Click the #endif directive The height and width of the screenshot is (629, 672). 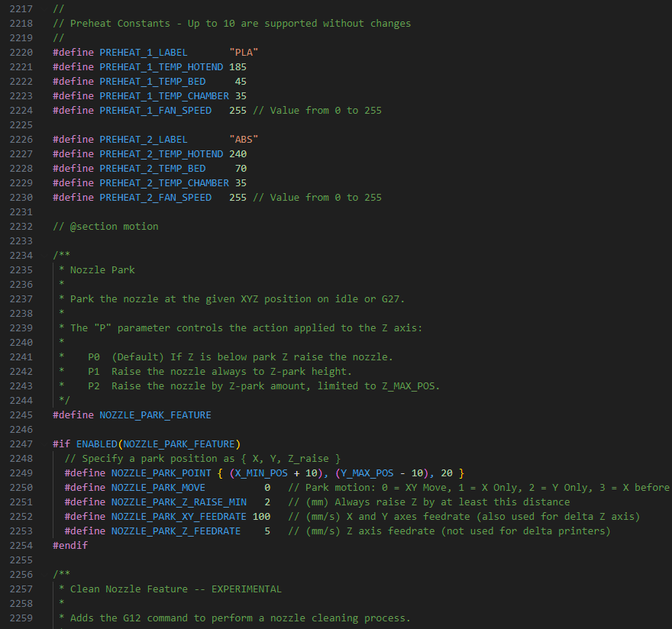(70, 546)
